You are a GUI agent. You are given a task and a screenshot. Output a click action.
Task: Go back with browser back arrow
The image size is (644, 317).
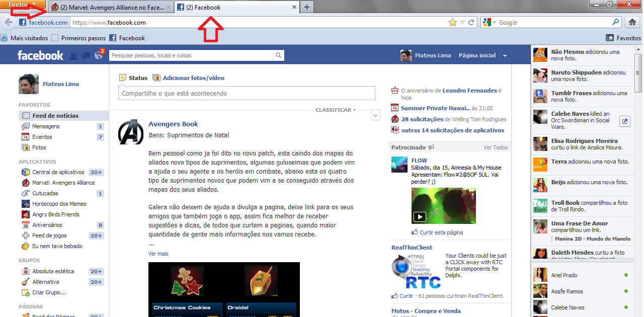point(8,22)
